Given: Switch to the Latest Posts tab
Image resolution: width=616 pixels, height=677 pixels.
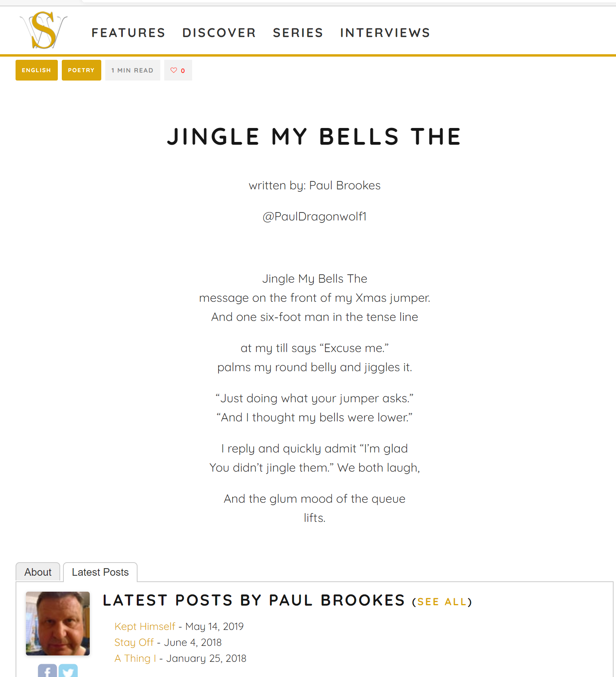Looking at the screenshot, I should 100,572.
